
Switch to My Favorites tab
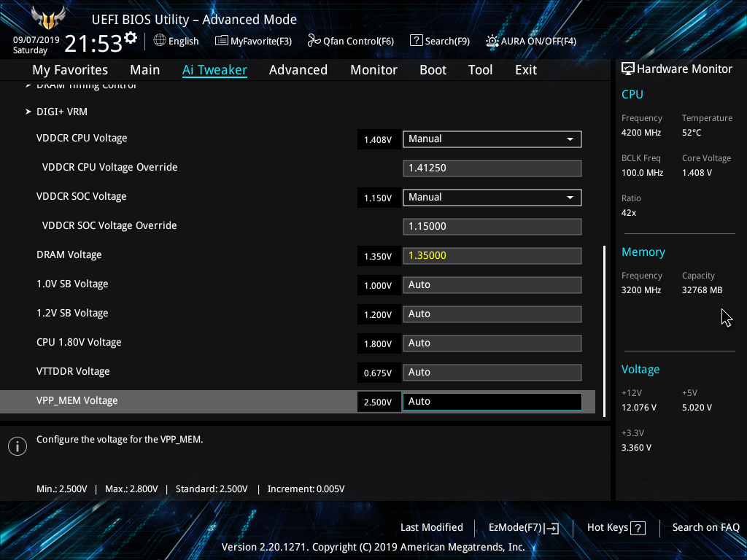point(70,70)
